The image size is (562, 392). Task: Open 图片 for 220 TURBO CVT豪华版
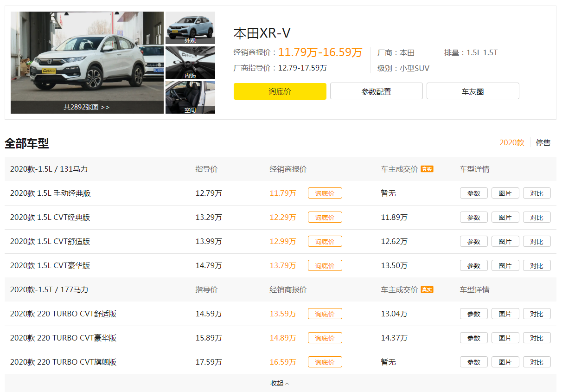tap(505, 338)
